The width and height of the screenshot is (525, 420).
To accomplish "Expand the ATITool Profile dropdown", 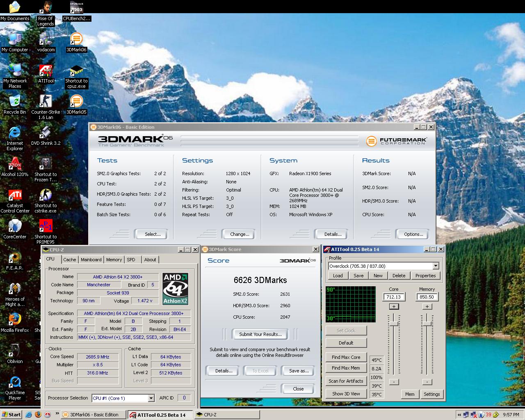I will tap(436, 266).
